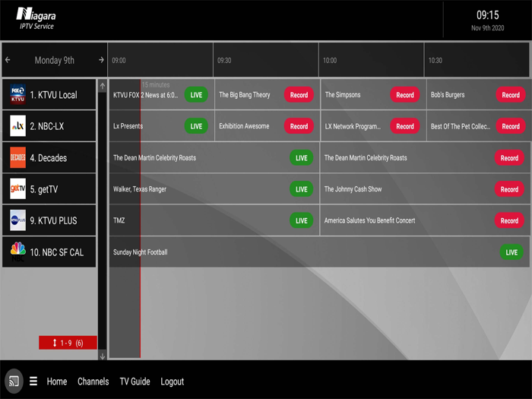The height and width of the screenshot is (399, 532).
Task: Click the 09:15 clock display
Action: 488,15
